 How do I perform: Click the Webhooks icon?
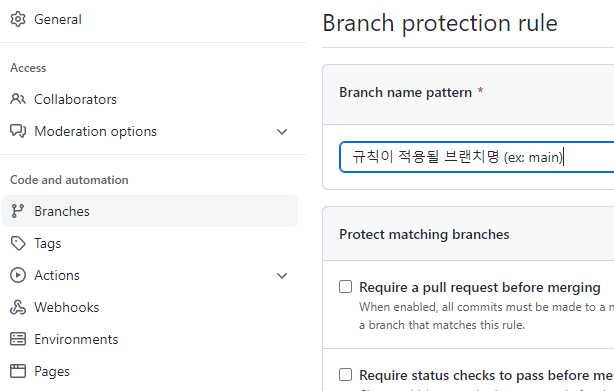(18, 307)
